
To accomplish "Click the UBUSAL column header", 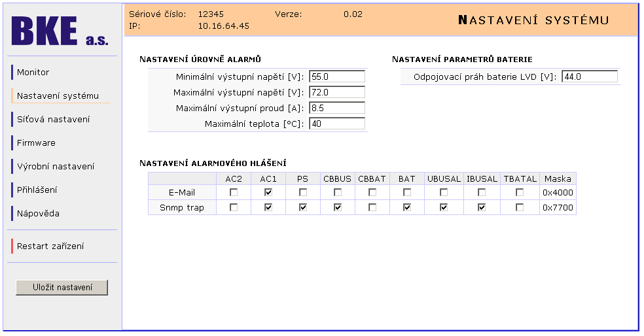I will (444, 179).
